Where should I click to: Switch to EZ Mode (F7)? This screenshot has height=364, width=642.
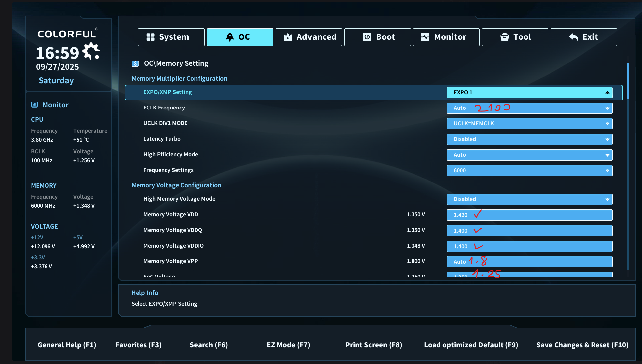[288, 345]
